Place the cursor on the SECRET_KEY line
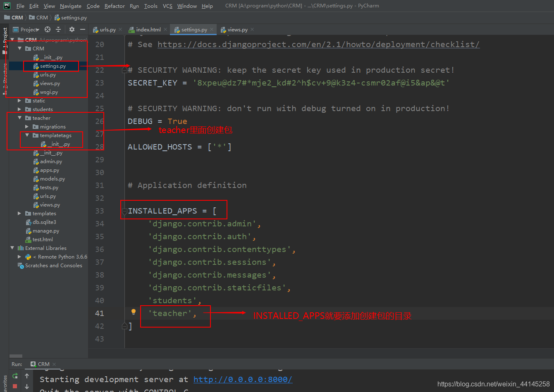 click(289, 83)
